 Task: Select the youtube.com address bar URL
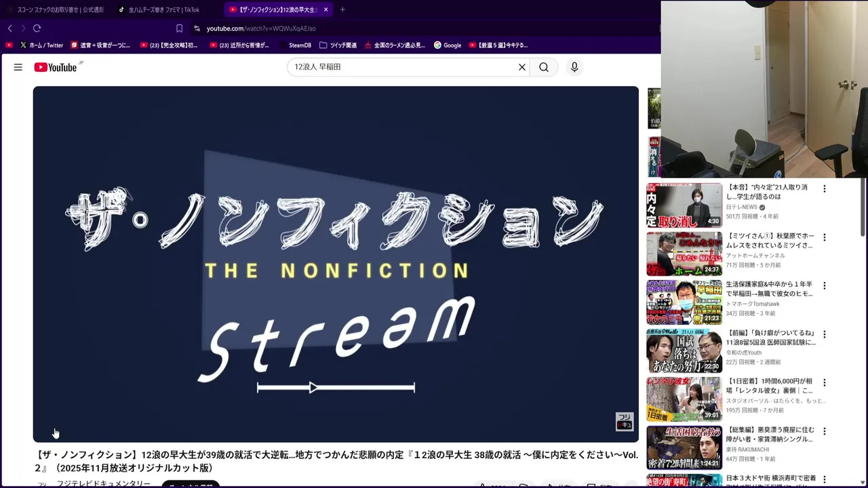pos(261,28)
